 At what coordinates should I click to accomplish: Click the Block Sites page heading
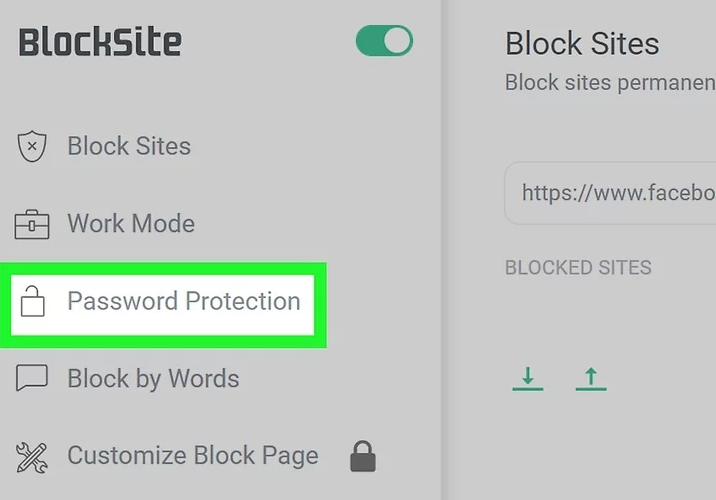pos(581,44)
